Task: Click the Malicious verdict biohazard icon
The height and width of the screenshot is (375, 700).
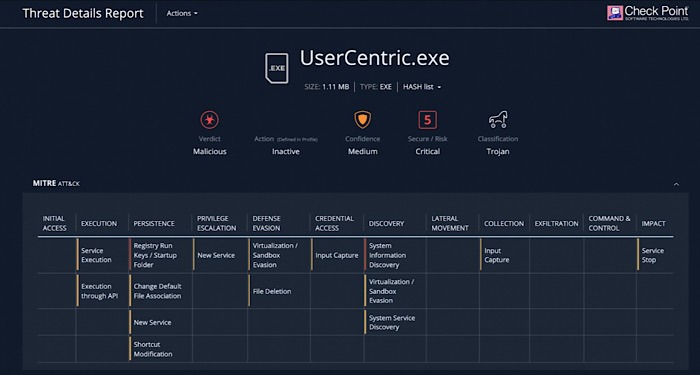Action: tap(209, 120)
